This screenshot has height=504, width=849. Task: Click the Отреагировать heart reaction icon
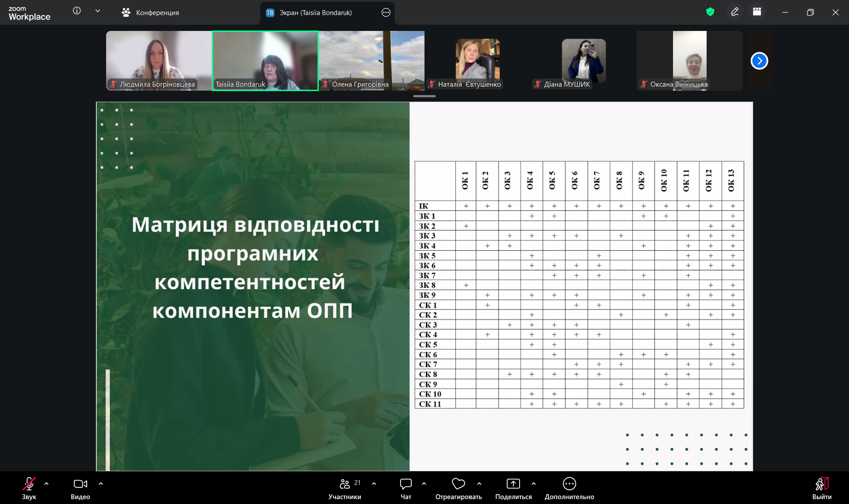pos(458,484)
